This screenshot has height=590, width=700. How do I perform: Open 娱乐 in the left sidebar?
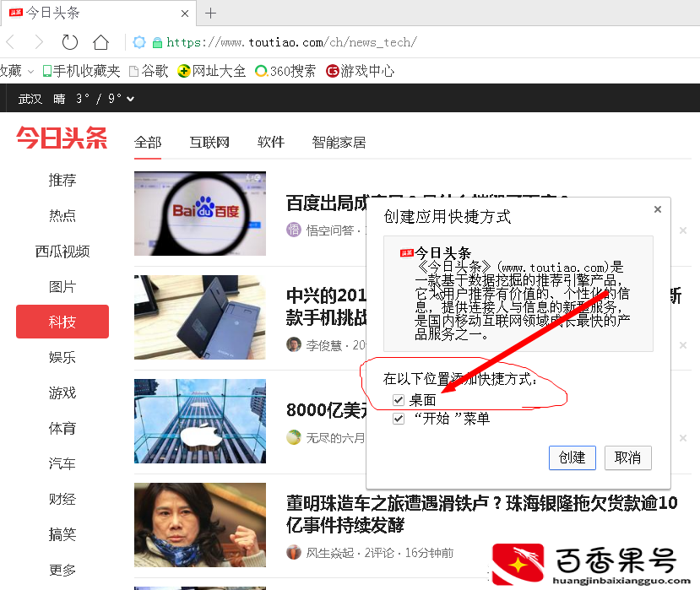62,358
